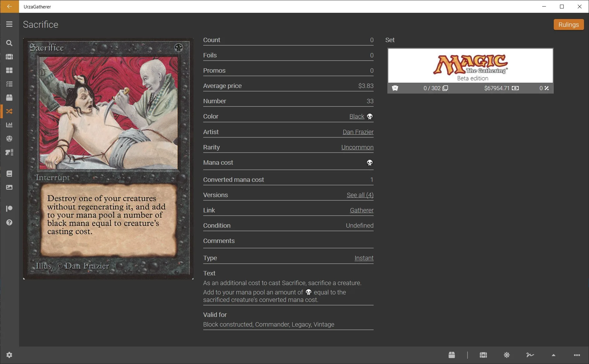This screenshot has width=589, height=364.
Task: Click the black mana skull icon beside Color
Action: (370, 117)
